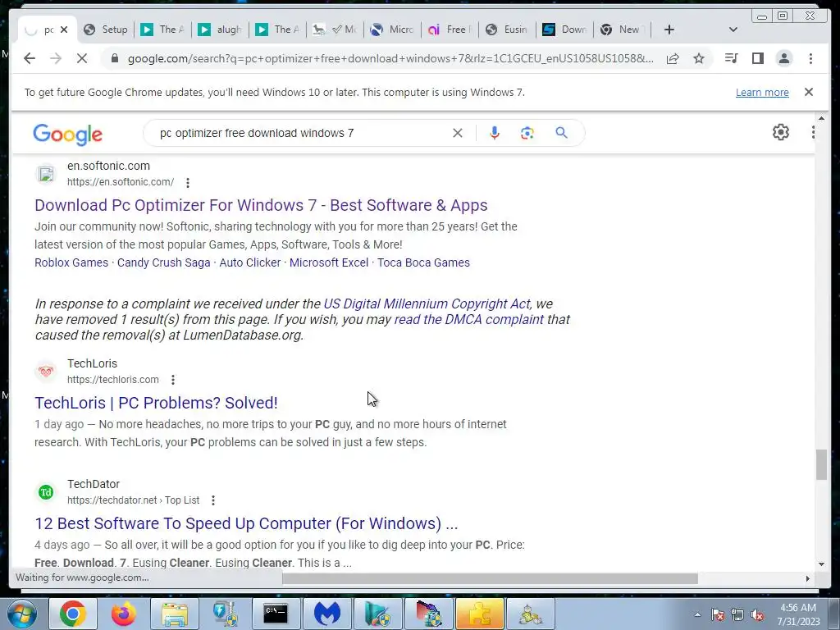Screen dimensions: 840x630
Task: Open options for softonic.com result
Action: 188,183
